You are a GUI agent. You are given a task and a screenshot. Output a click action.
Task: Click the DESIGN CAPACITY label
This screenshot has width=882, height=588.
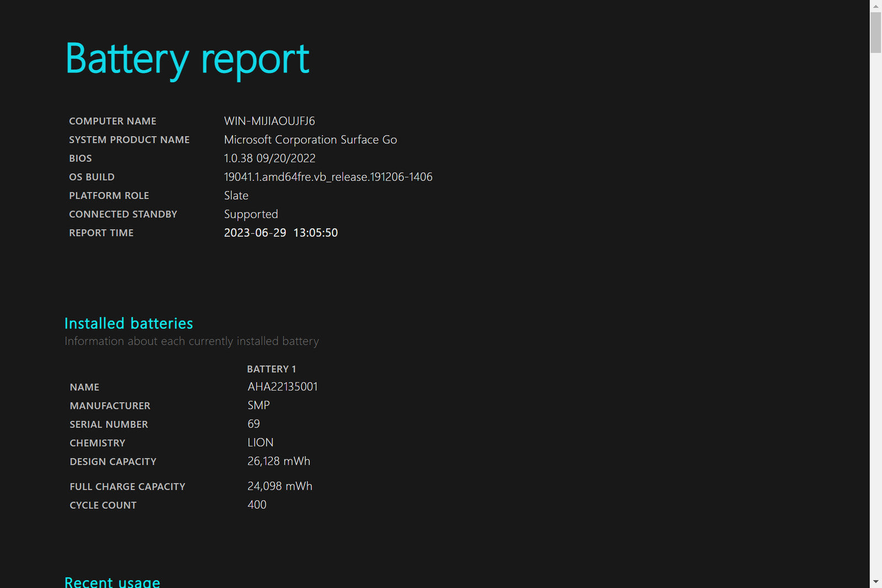click(x=113, y=462)
